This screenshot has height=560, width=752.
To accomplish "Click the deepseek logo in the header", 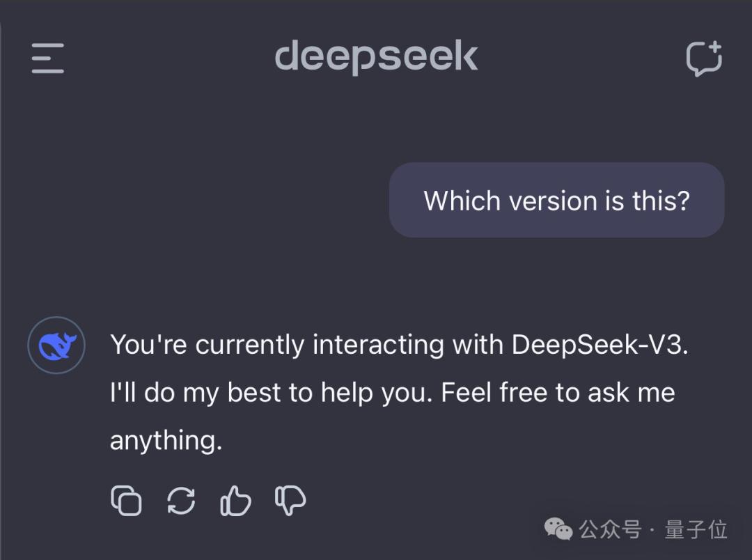I will tap(376, 57).
